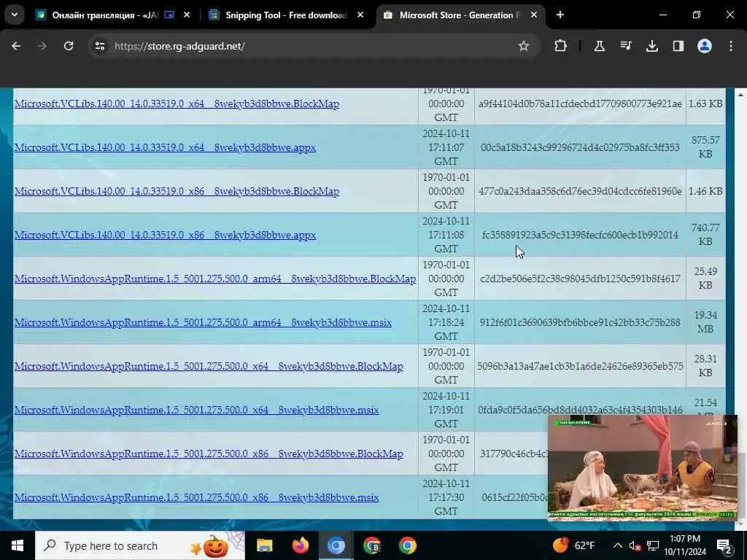The height and width of the screenshot is (560, 747).
Task: Select hash 00c5a18b3243c99296724d4c02975ba8fc3ff353
Action: coord(580,147)
